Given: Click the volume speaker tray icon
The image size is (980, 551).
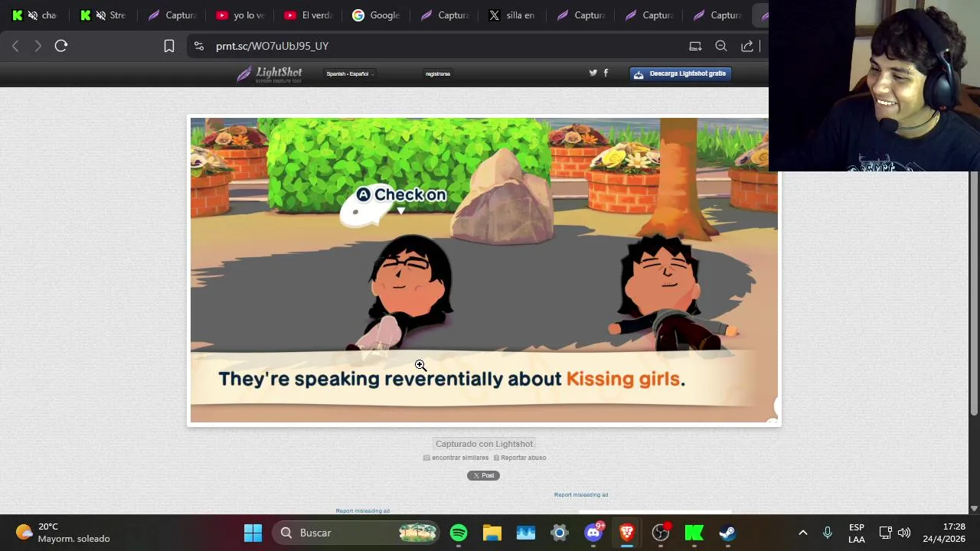Looking at the screenshot, I should (x=904, y=533).
